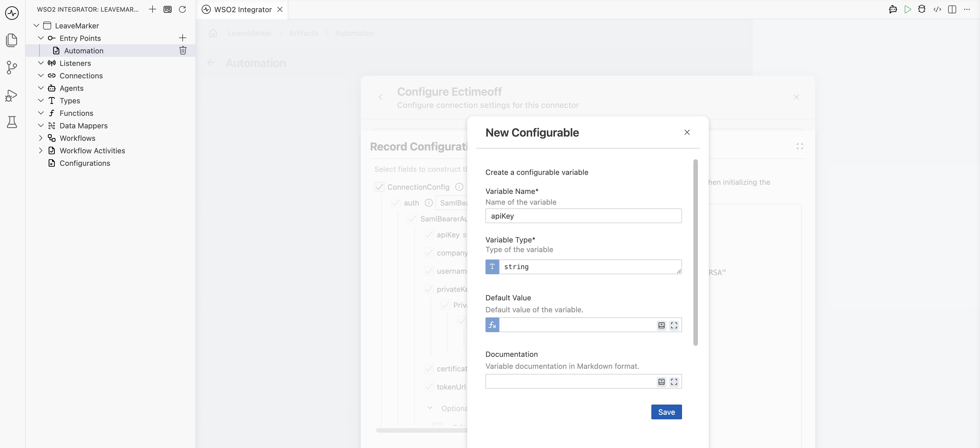The height and width of the screenshot is (448, 980).
Task: Click the overview panel icon beside refresh
Action: (x=167, y=9)
